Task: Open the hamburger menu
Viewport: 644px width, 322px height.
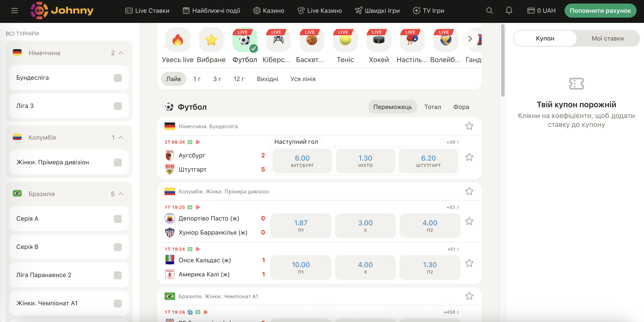Action: (15, 11)
